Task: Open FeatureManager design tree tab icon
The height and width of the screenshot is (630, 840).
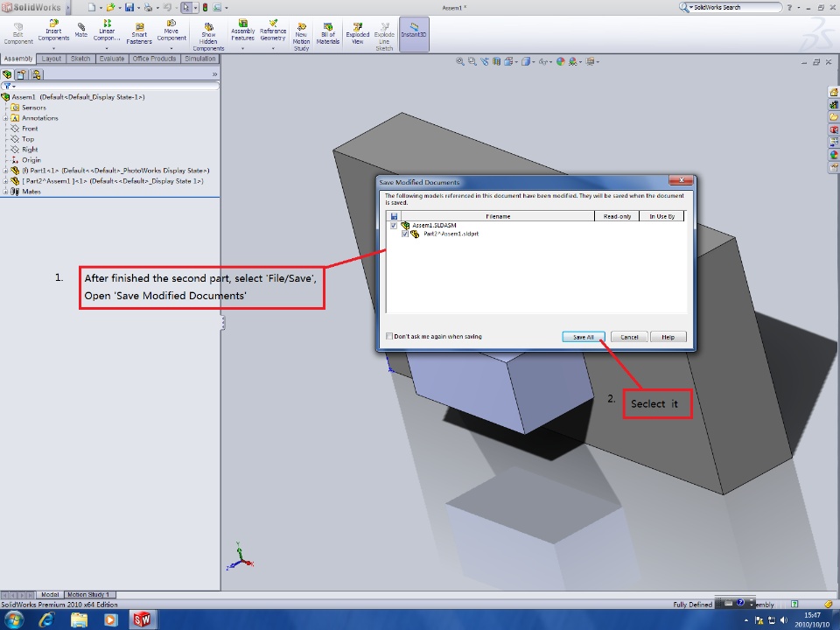Action: click(x=7, y=74)
